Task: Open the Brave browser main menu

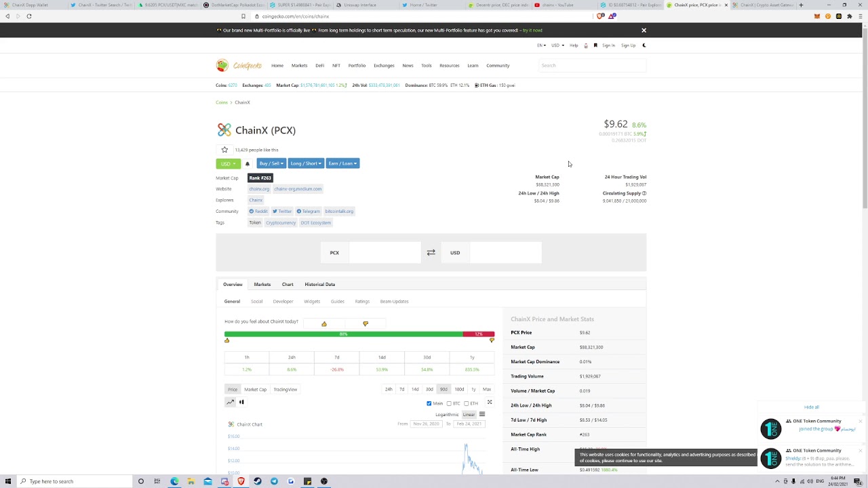Action: click(861, 16)
